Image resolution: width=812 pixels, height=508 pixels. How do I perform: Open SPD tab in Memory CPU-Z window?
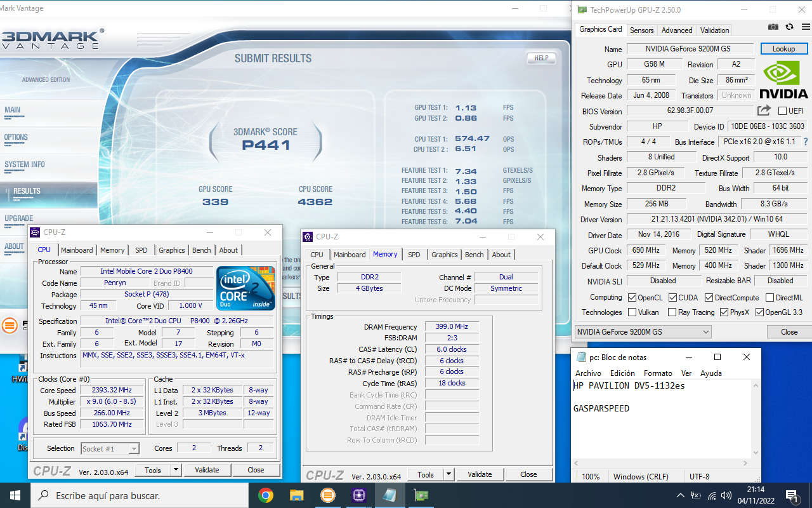(x=414, y=255)
